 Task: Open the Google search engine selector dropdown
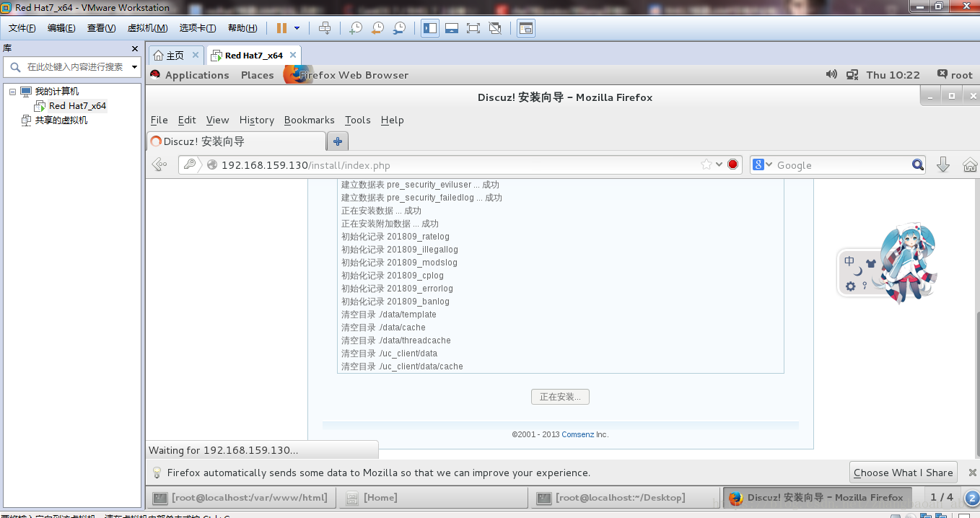point(763,165)
